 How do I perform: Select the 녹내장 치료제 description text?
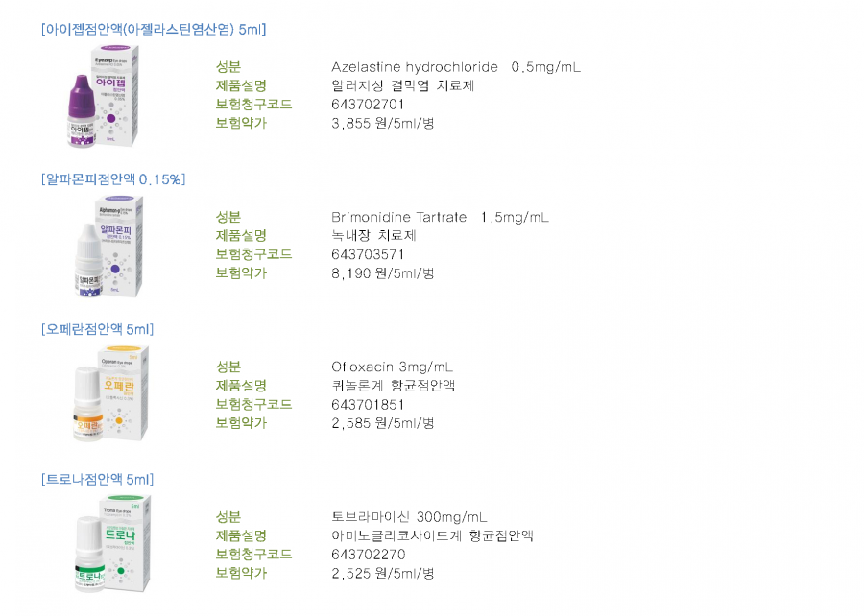pyautogui.click(x=373, y=236)
